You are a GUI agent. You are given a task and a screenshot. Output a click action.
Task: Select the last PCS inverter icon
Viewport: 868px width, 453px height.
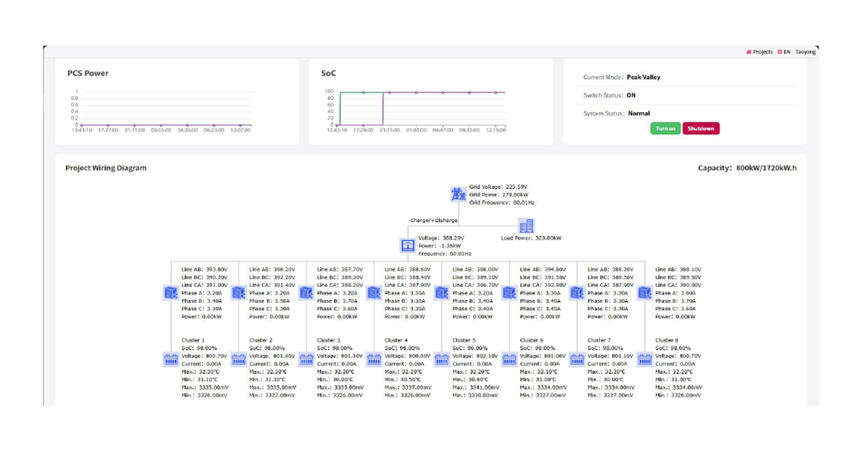coord(644,293)
